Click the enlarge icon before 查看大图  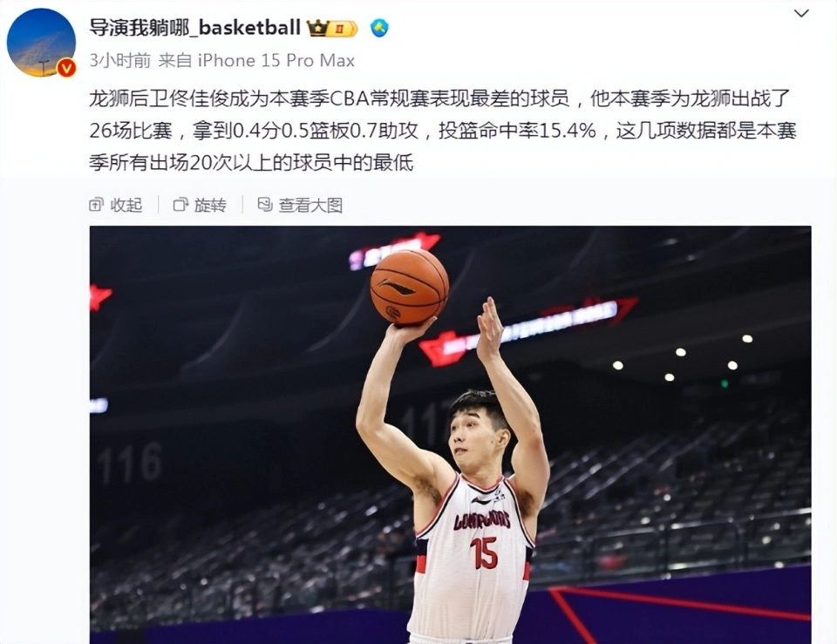tap(265, 204)
